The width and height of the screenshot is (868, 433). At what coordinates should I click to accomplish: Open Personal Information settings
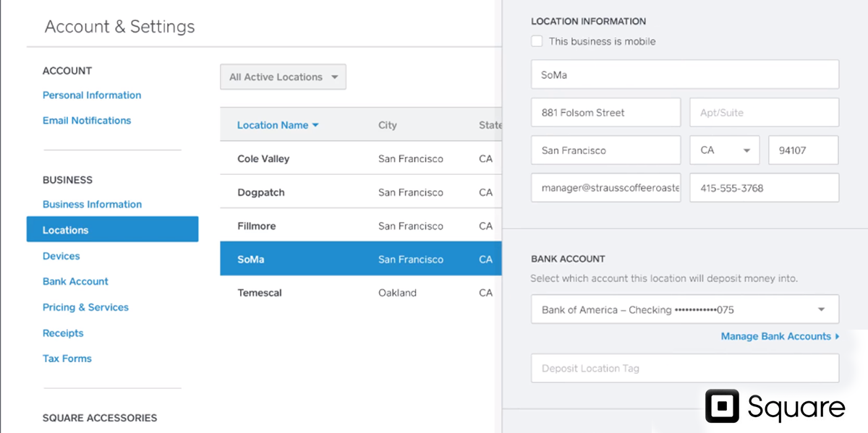[92, 95]
